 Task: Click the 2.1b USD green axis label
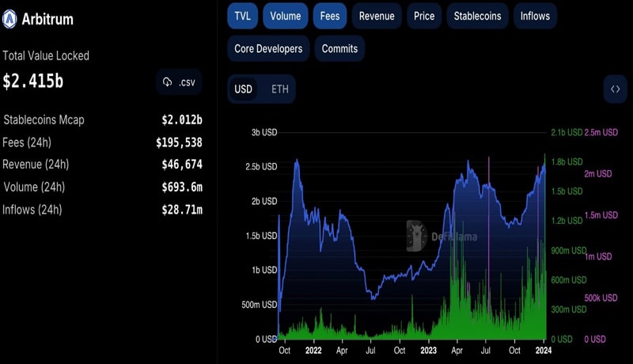(567, 132)
